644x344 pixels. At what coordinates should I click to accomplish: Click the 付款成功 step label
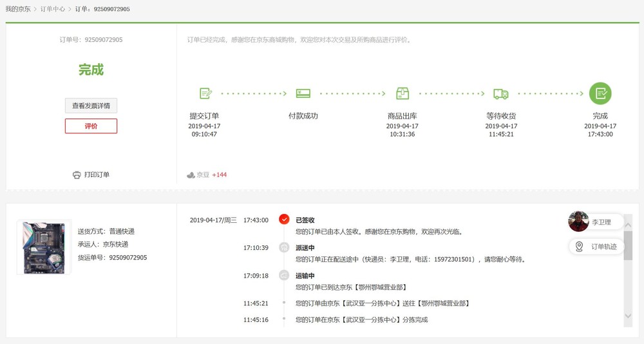[303, 116]
